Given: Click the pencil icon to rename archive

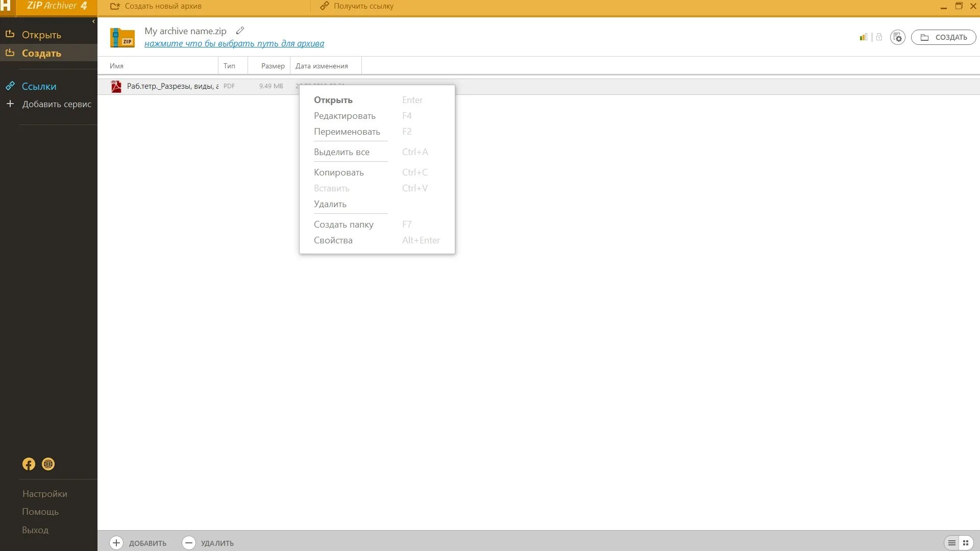Looking at the screenshot, I should click(x=240, y=31).
